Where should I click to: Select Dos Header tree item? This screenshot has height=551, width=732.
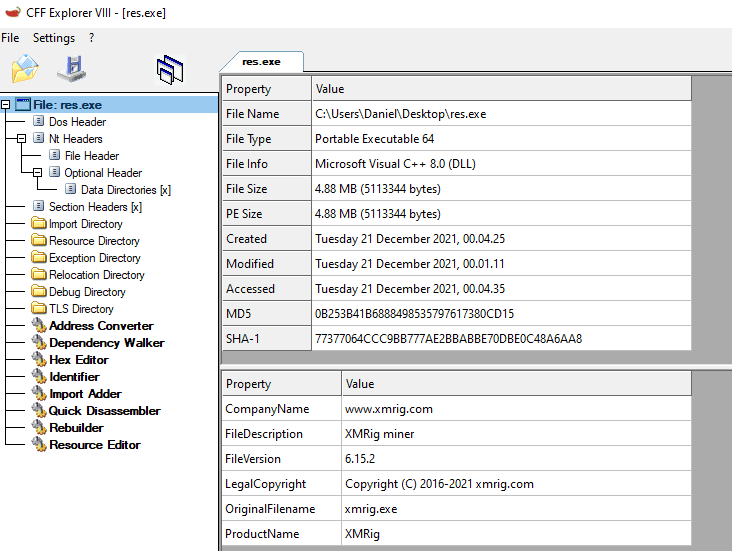click(x=77, y=122)
